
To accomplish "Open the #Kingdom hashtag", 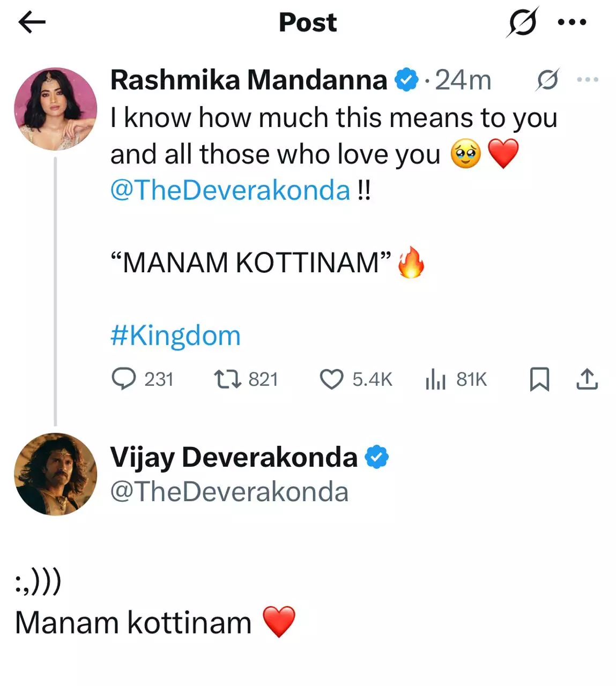I will click(x=175, y=335).
